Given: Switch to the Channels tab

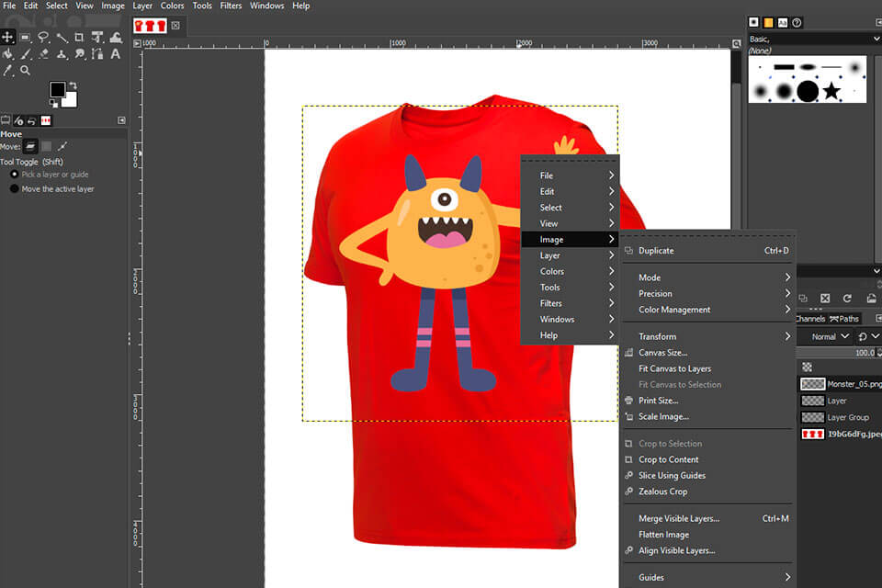Looking at the screenshot, I should coord(810,318).
